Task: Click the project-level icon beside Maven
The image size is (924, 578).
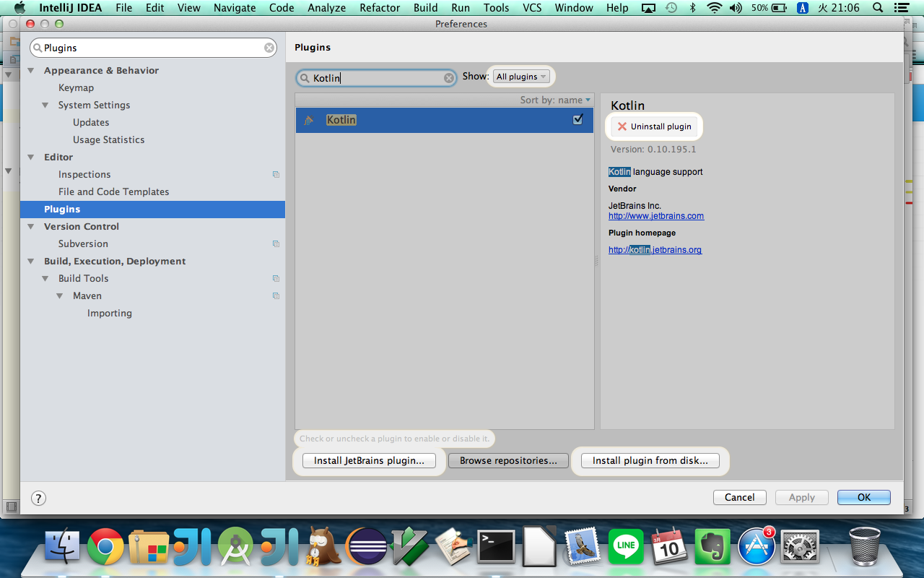Action: point(276,296)
